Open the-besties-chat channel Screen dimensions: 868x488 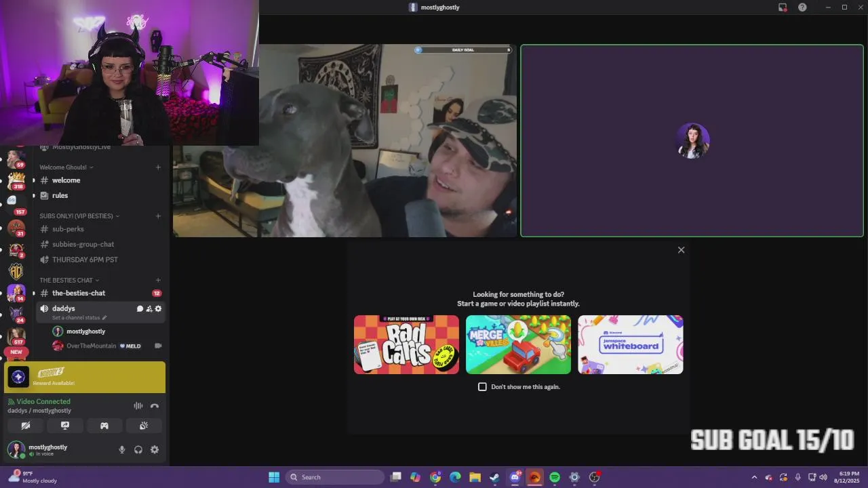tap(100, 293)
